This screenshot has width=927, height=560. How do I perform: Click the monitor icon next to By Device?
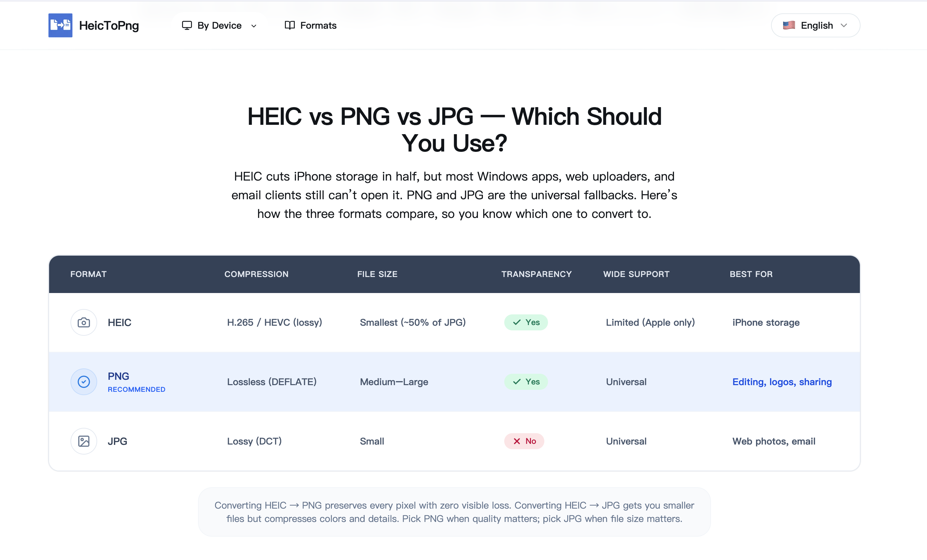tap(187, 25)
